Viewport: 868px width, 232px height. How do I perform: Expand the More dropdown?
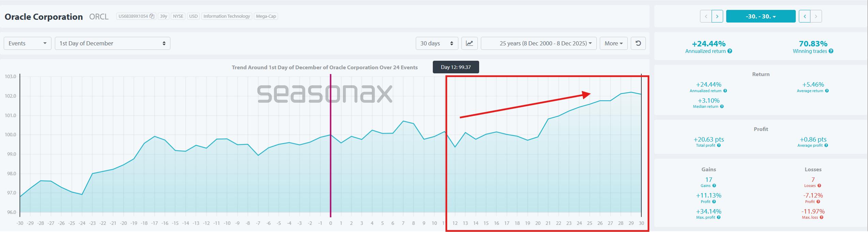click(x=613, y=43)
